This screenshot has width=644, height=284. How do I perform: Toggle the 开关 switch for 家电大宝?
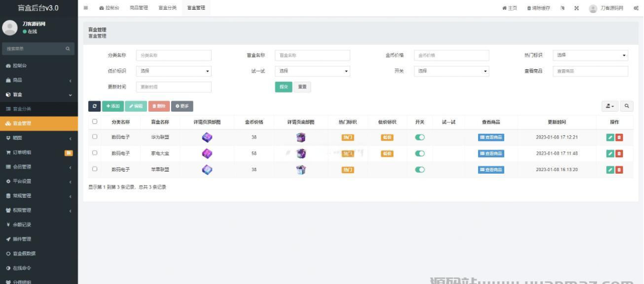[x=420, y=153]
